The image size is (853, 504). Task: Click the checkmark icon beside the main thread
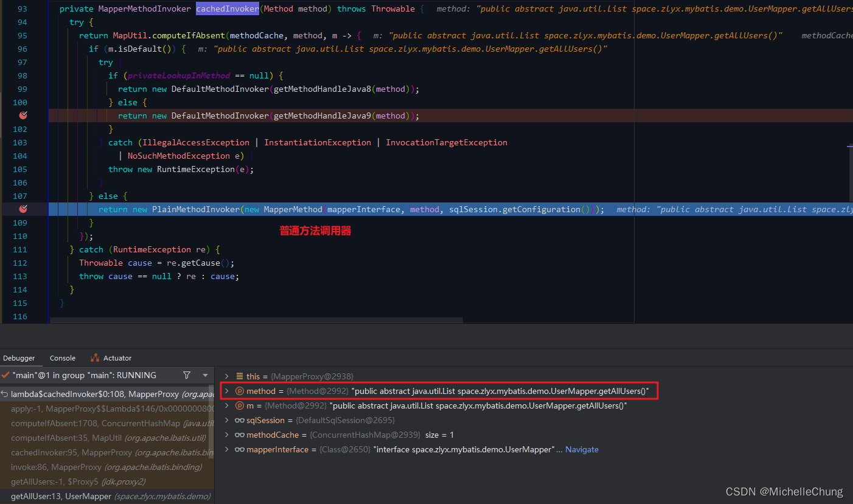[x=5, y=375]
